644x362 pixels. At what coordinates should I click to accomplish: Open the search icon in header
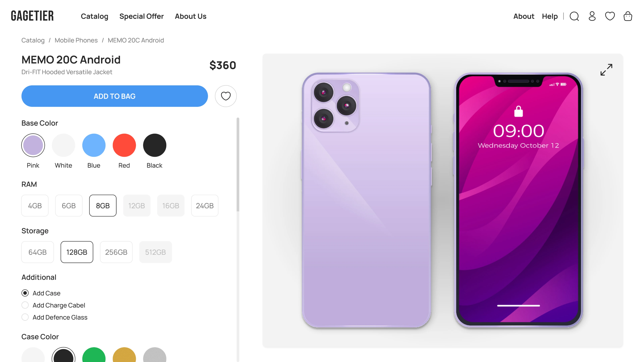coord(574,16)
